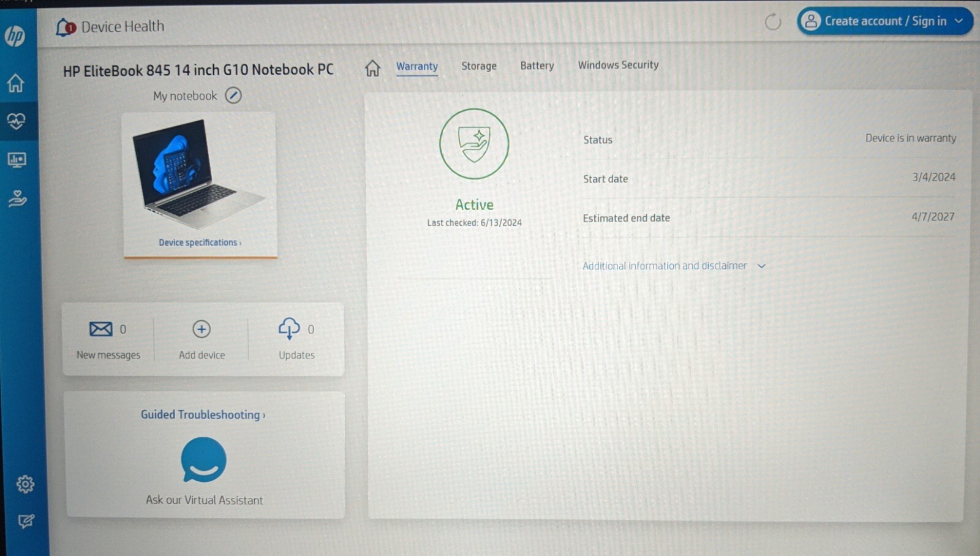Select the Device Health heartbeat sidebar icon
Viewport: 980px width, 556px height.
click(17, 121)
